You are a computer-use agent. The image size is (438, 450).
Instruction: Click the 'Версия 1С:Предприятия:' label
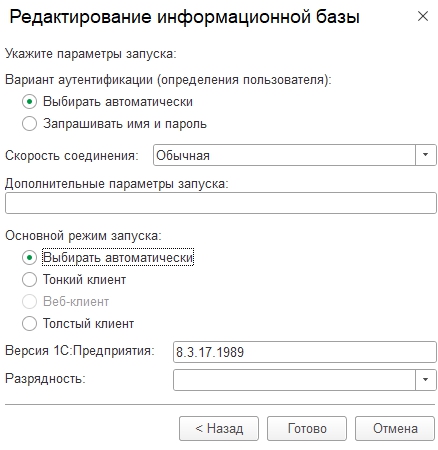click(x=80, y=351)
